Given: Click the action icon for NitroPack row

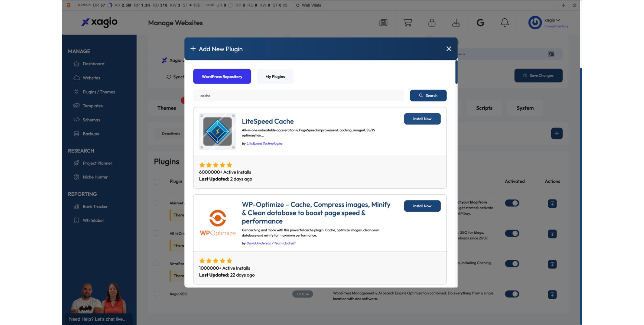Looking at the screenshot, I should (552, 264).
